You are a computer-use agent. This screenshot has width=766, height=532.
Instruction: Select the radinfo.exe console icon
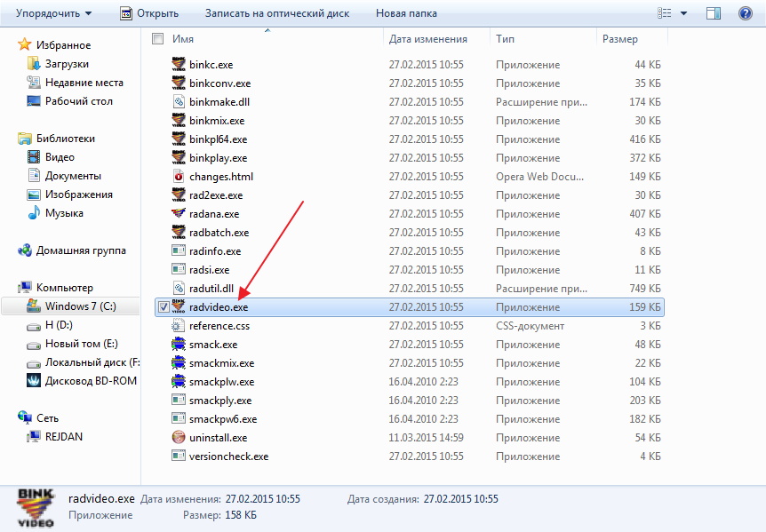click(179, 250)
